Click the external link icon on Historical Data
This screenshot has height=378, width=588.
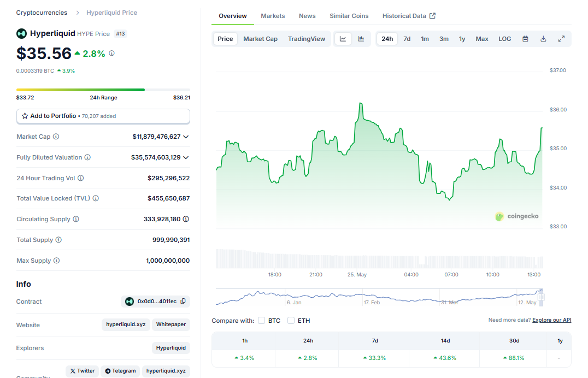point(432,16)
